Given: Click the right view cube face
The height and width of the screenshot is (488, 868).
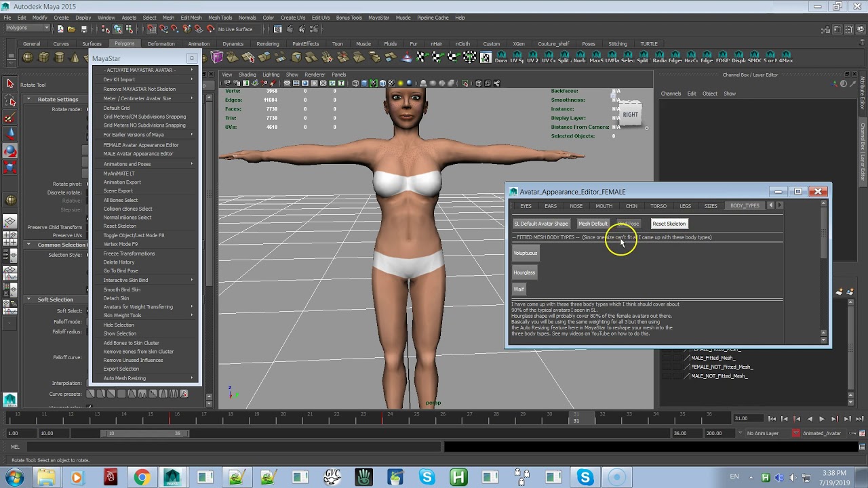Looking at the screenshot, I should coord(630,115).
